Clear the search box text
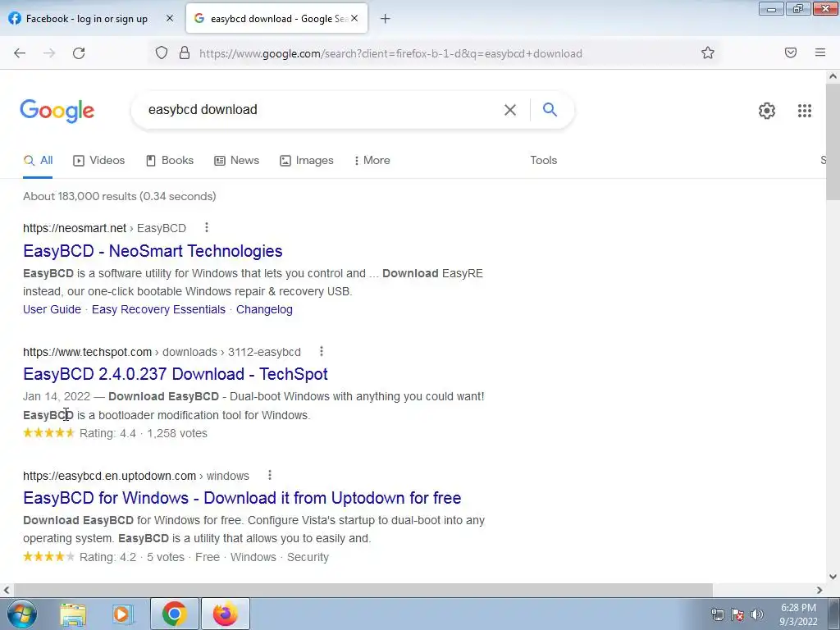 click(x=510, y=110)
